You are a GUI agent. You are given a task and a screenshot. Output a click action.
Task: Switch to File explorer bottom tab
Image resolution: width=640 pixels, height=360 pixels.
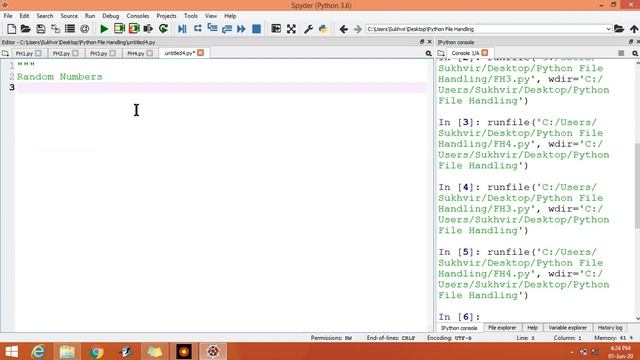[x=502, y=328]
